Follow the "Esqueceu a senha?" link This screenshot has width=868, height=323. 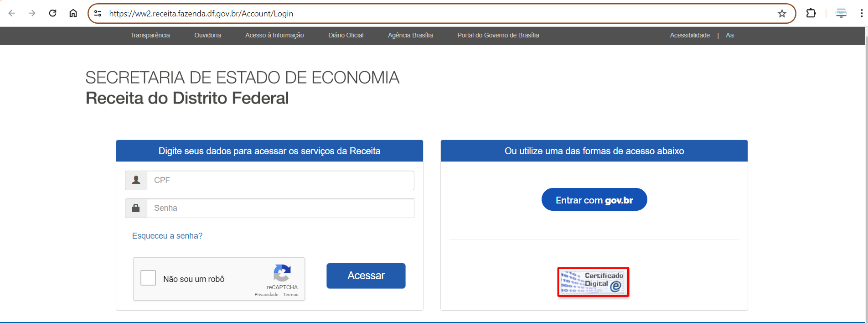click(x=167, y=236)
